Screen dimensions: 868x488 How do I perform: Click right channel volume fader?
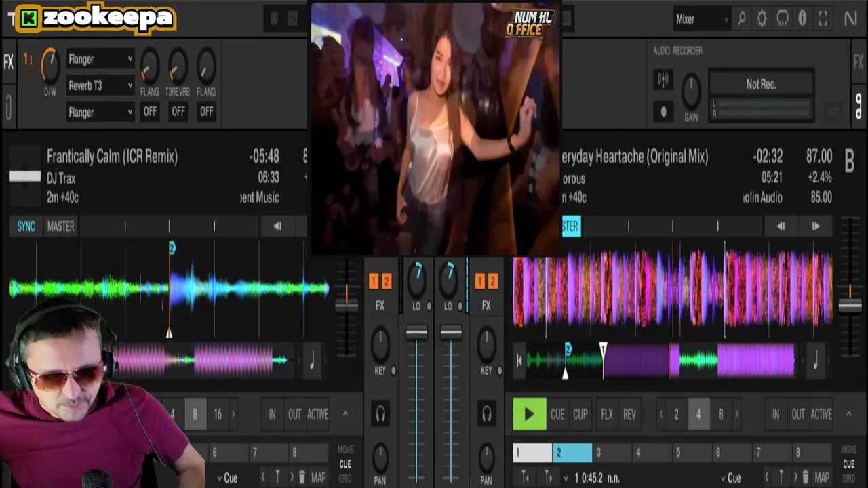(x=451, y=333)
